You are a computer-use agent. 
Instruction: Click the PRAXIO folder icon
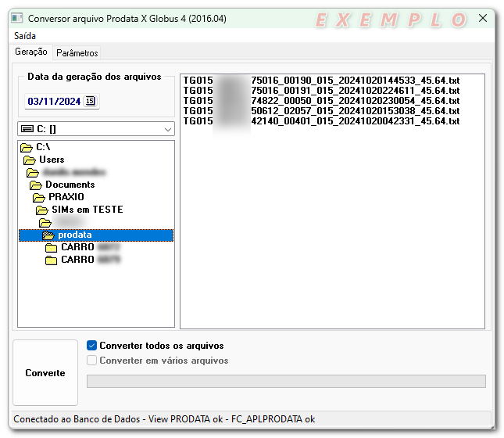[39, 197]
